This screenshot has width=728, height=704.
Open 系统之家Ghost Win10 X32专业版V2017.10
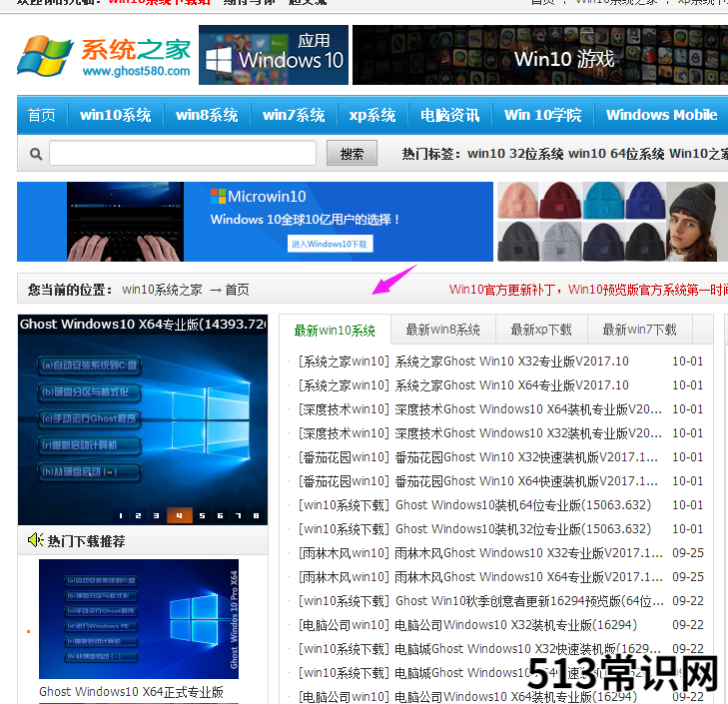pos(511,361)
